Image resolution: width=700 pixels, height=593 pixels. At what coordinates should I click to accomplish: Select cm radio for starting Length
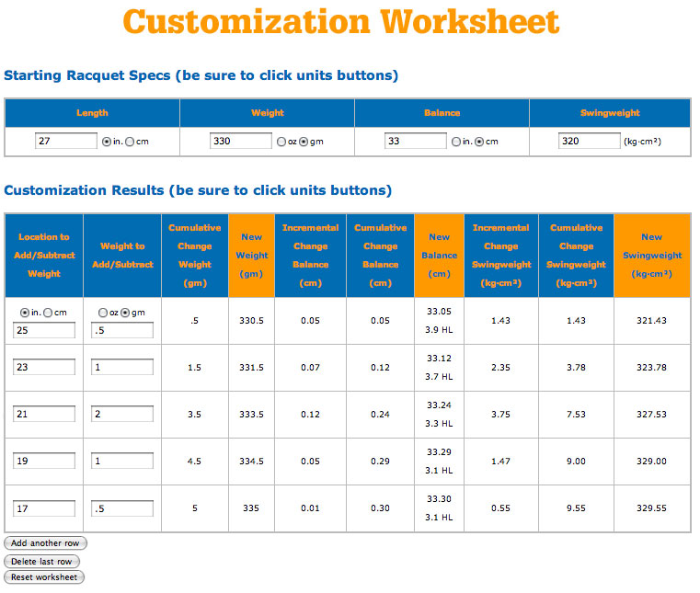point(130,142)
